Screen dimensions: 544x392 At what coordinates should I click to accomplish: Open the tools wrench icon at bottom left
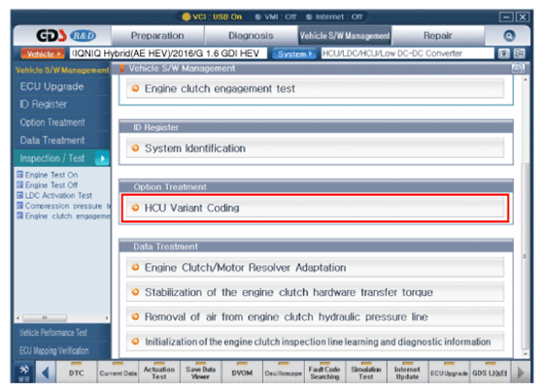click(x=24, y=373)
